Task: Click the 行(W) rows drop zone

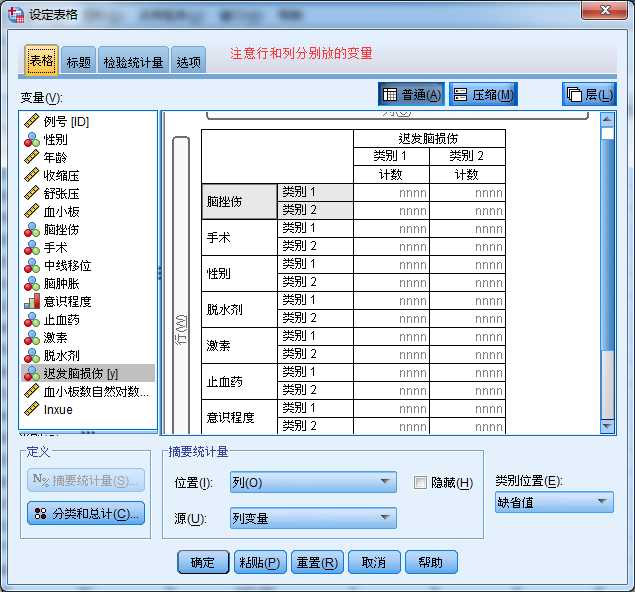Action: [x=181, y=285]
